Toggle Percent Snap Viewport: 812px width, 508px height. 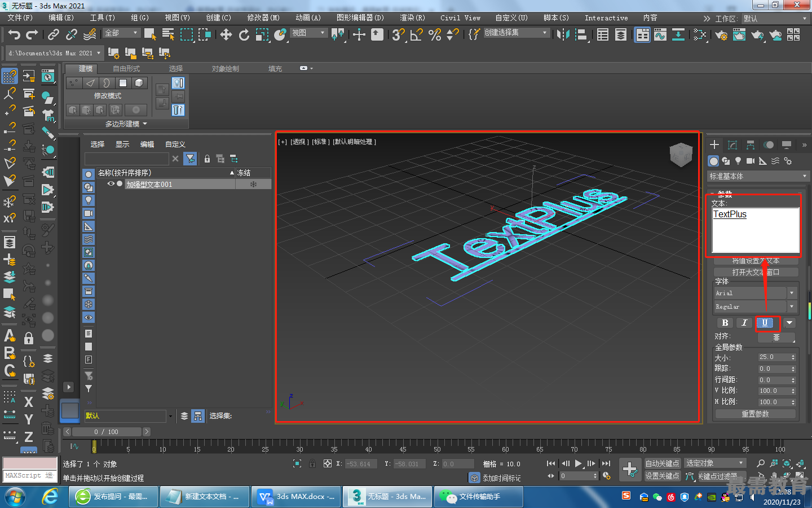coord(435,35)
